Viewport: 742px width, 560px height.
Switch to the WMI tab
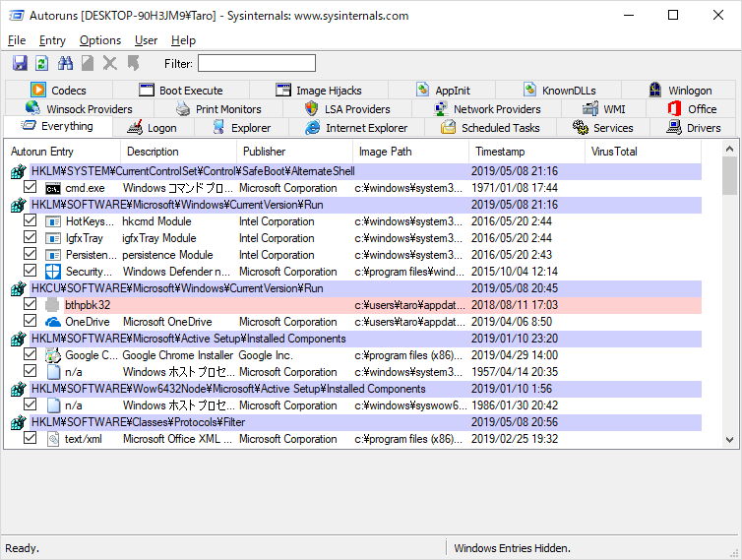(x=604, y=109)
